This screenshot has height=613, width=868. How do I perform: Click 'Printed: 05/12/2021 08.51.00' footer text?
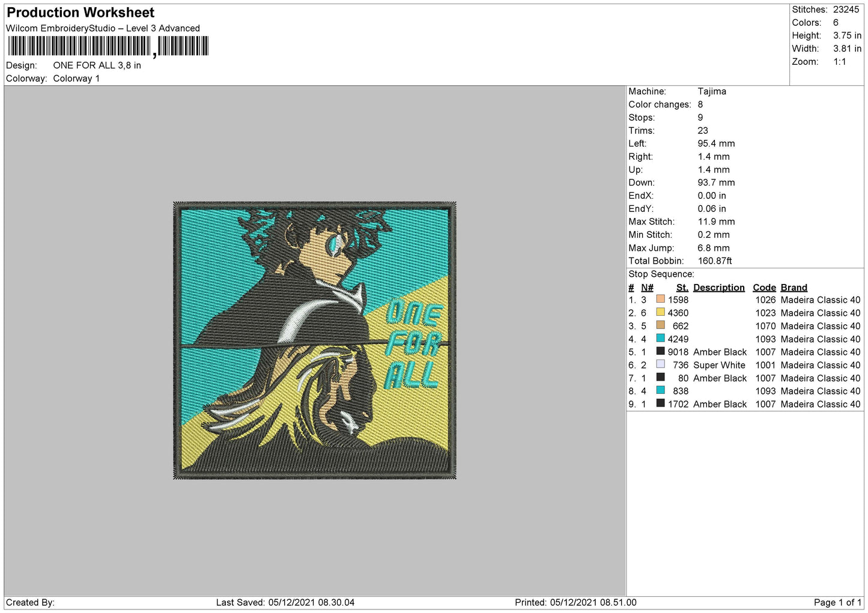pyautogui.click(x=575, y=602)
